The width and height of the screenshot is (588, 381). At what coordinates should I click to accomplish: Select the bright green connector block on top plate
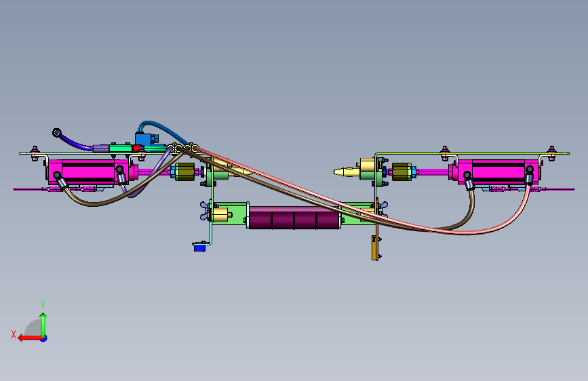[121, 148]
